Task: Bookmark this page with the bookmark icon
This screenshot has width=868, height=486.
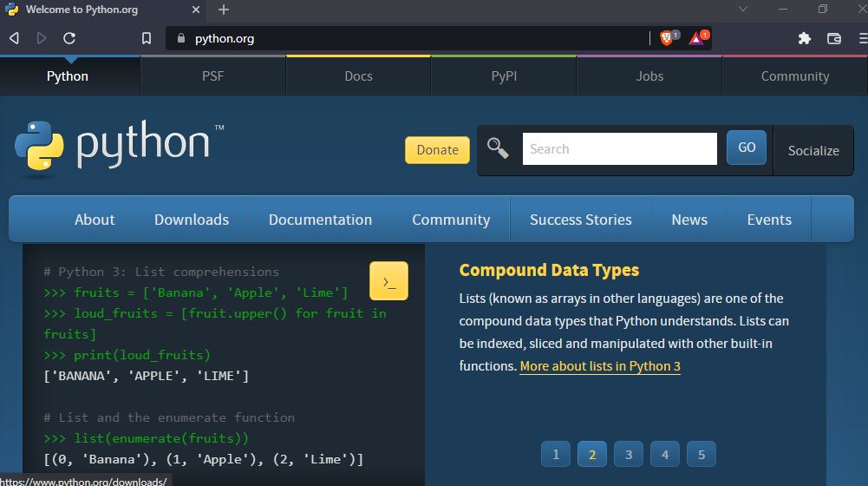Action: [x=147, y=38]
